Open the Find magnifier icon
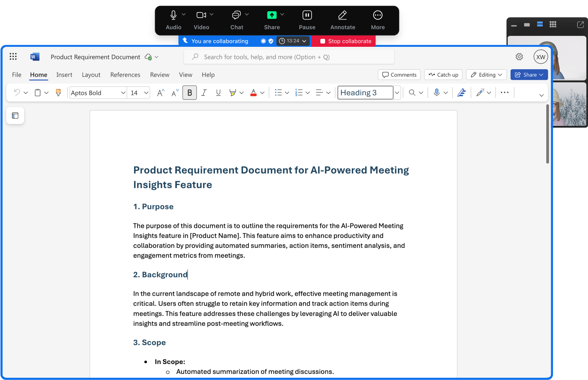Screen dimensions: 588x380 click(412, 93)
